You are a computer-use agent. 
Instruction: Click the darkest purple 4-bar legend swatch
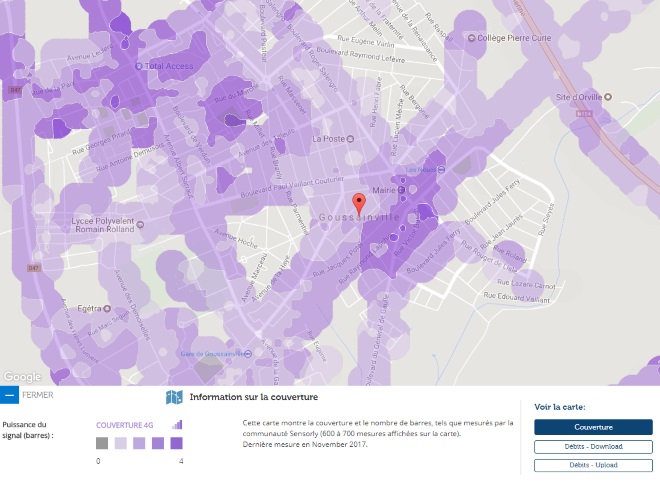pyautogui.click(x=176, y=443)
